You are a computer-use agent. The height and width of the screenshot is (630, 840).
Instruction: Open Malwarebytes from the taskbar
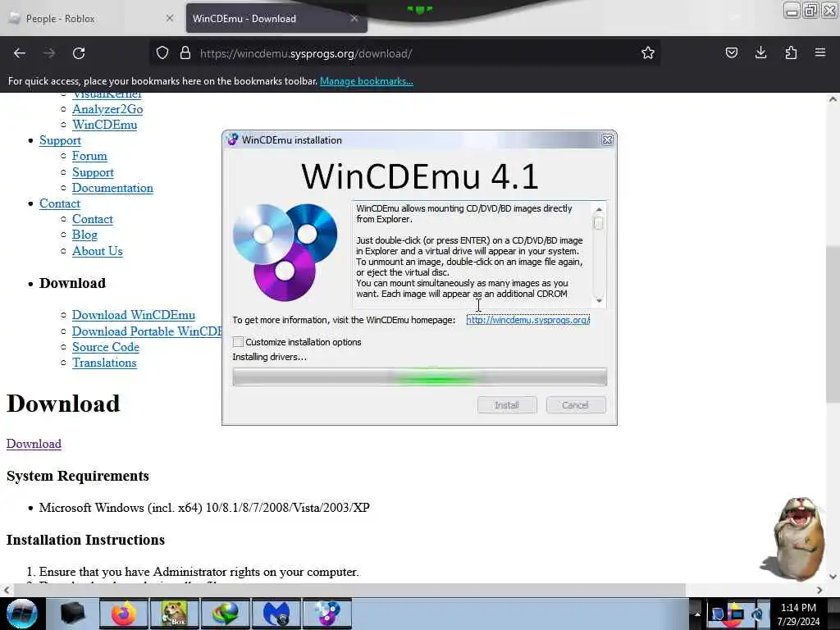tap(276, 614)
